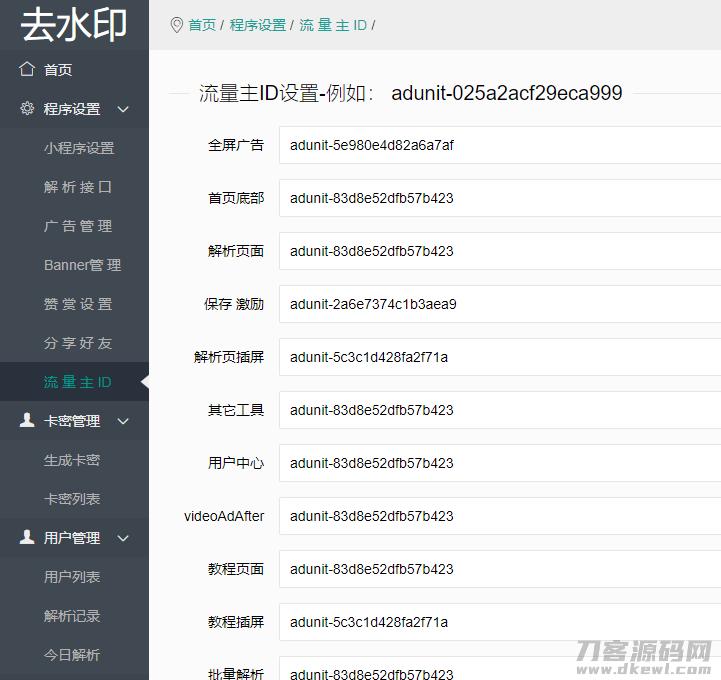Click the location pin icon in breadcrumb
This screenshot has height=680, width=721.
coord(177,25)
